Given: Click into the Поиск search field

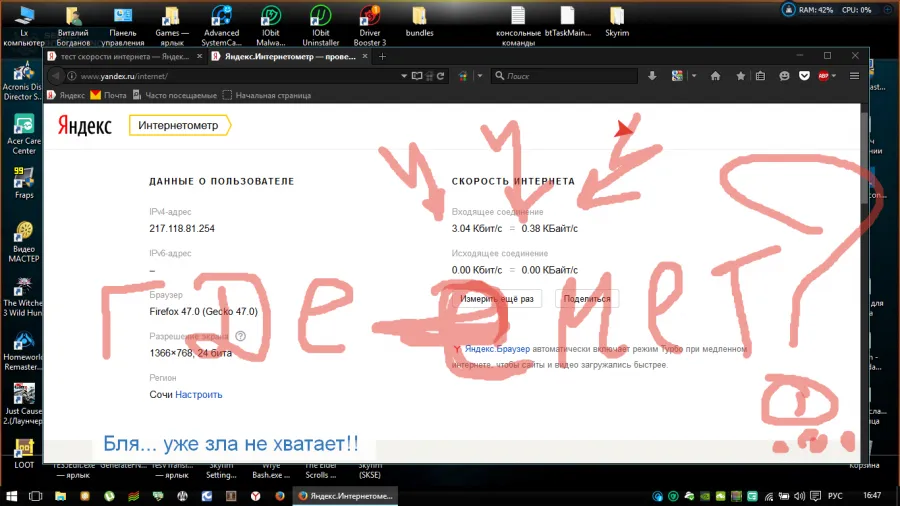Looking at the screenshot, I should tap(565, 76).
